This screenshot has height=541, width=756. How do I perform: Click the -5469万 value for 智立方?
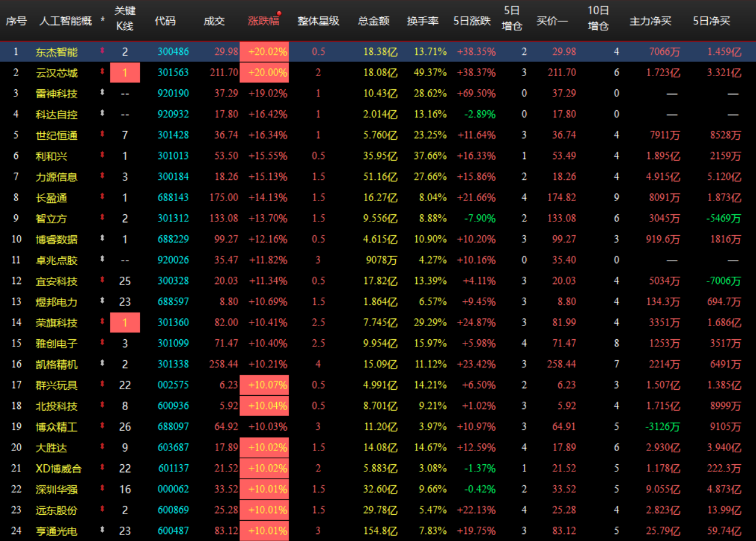(724, 218)
